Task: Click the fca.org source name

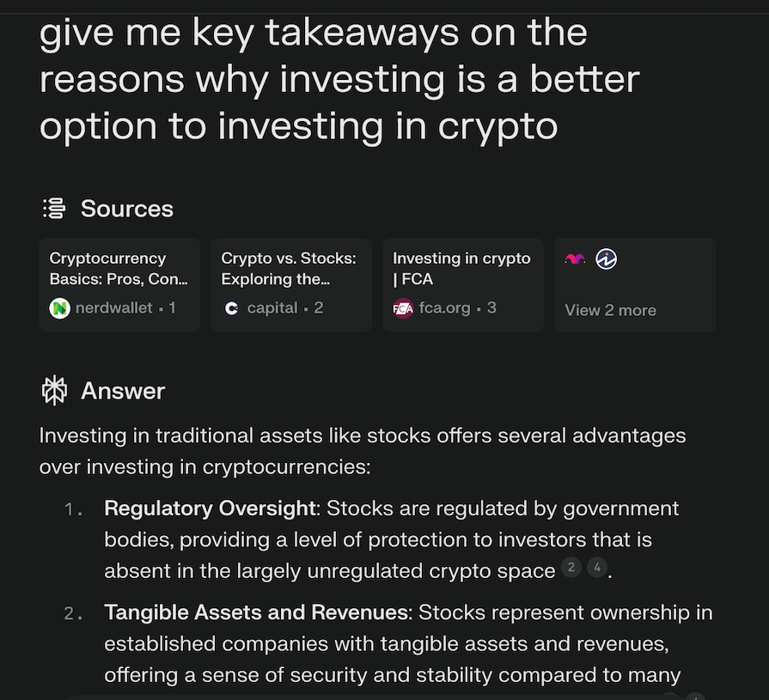Action: [x=445, y=307]
